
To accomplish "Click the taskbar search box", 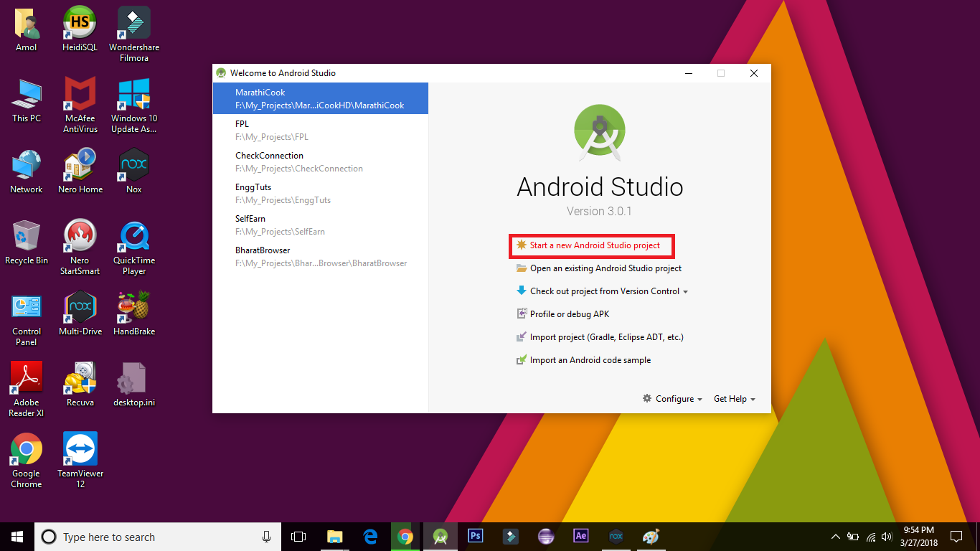I will [158, 537].
